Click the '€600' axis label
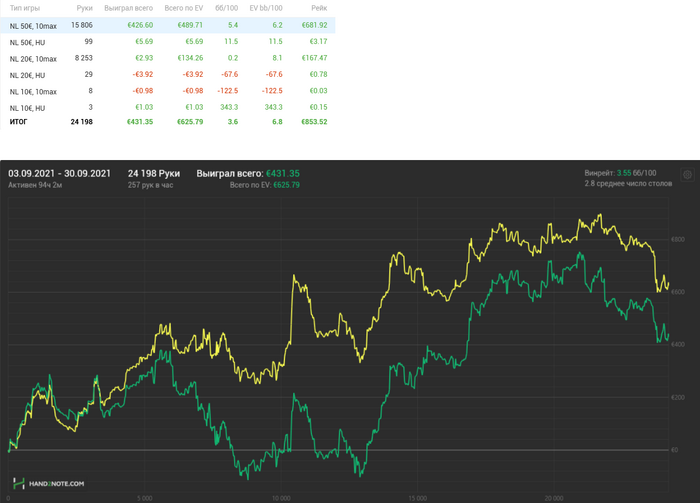The image size is (700, 503). pyautogui.click(x=678, y=292)
